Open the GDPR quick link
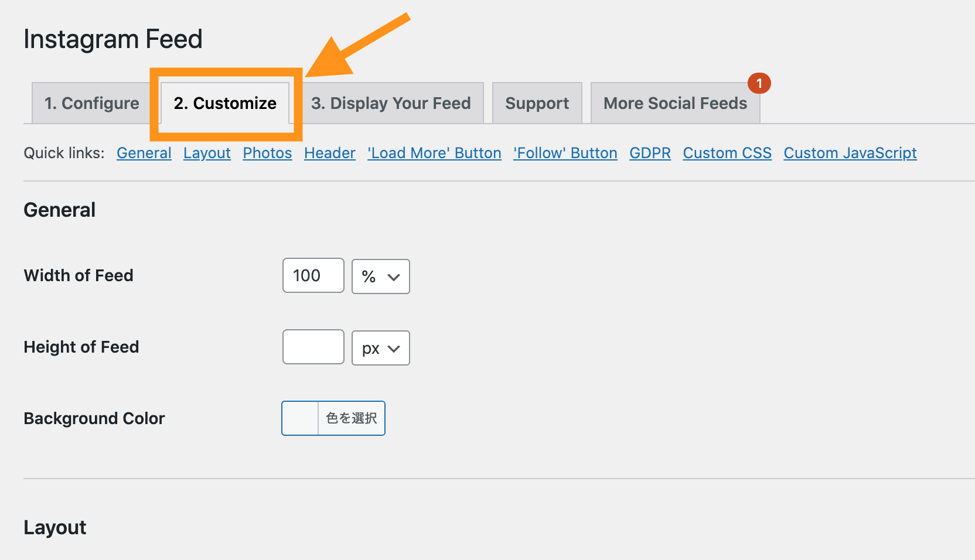 (x=649, y=153)
